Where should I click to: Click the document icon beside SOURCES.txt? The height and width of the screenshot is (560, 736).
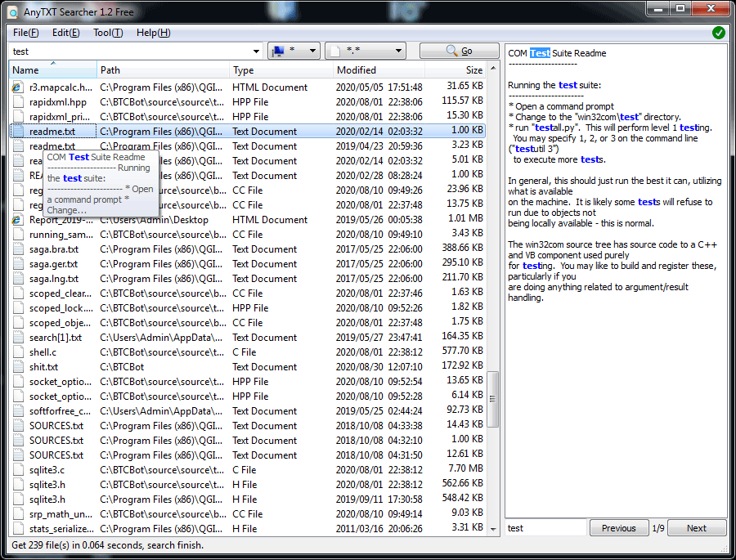(x=18, y=425)
